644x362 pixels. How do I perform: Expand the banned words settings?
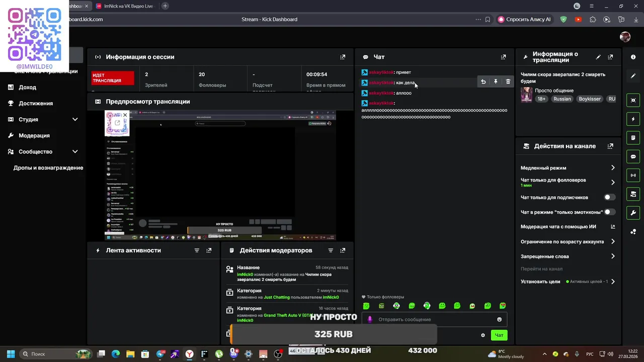coord(612,256)
